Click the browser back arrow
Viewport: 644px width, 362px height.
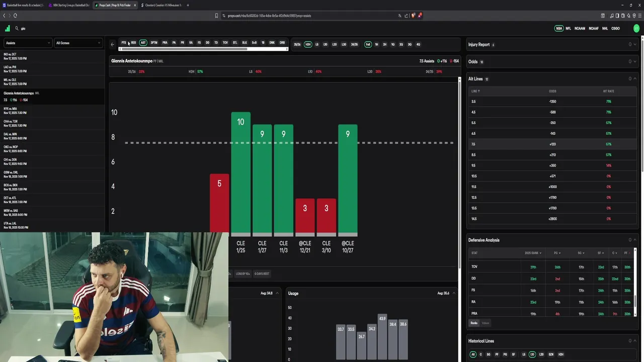[4, 16]
